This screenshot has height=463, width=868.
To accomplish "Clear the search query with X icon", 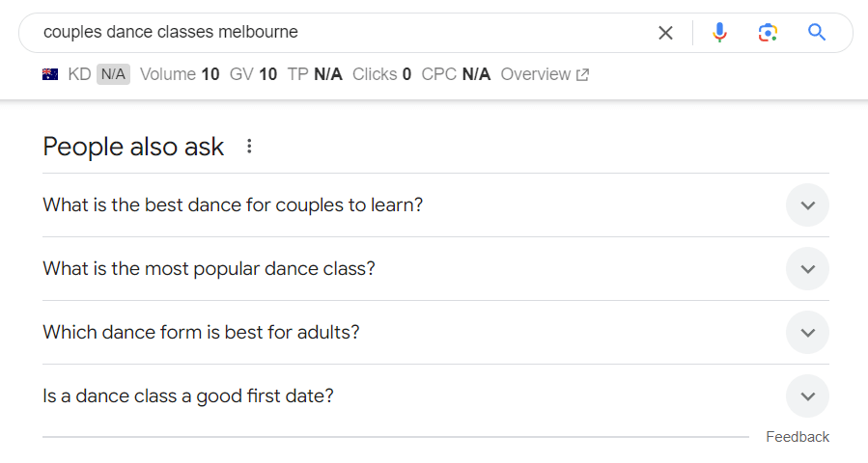I will (x=665, y=33).
